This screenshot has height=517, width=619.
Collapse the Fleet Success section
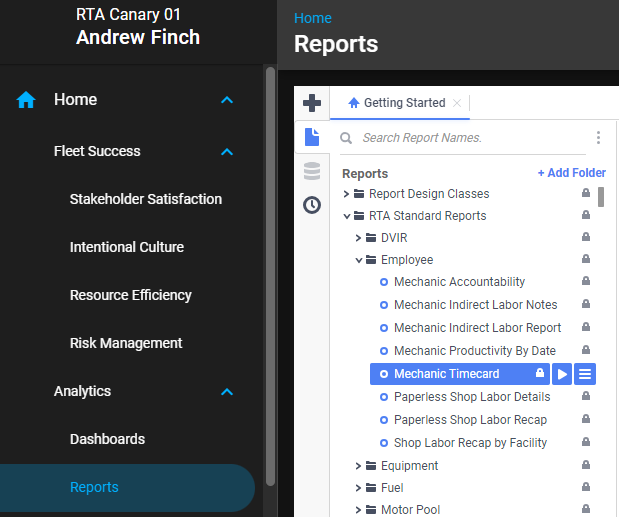click(227, 152)
